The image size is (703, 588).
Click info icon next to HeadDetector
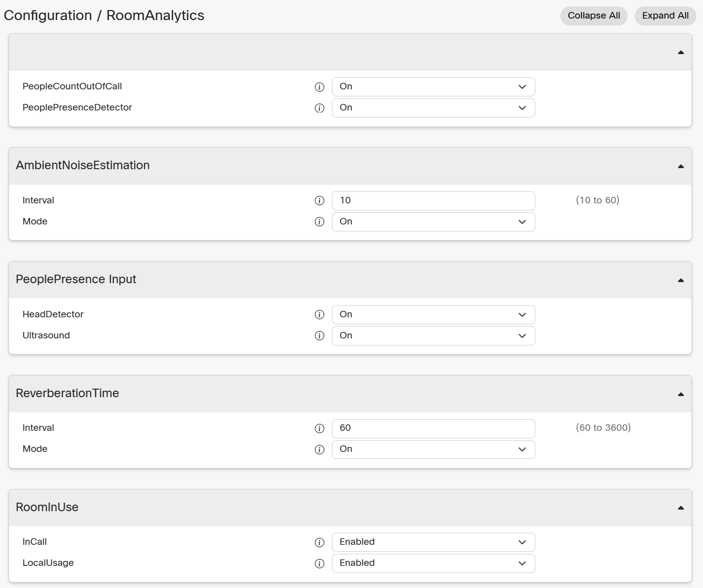click(319, 315)
